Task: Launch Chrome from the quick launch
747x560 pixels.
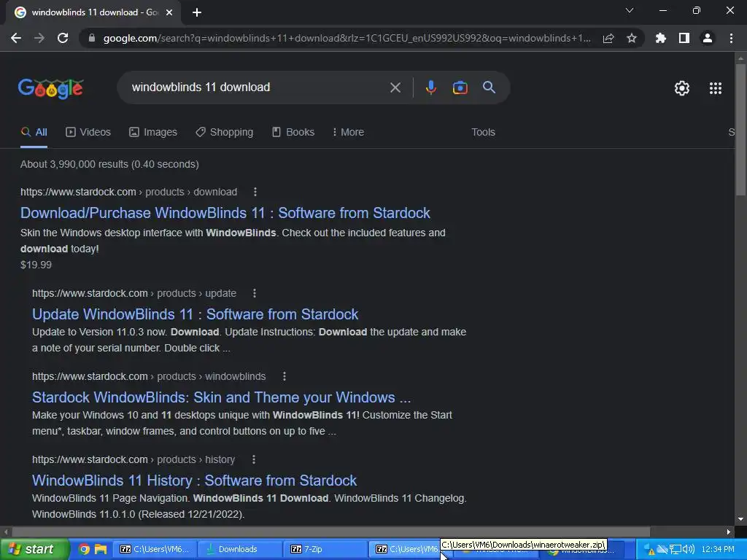Action: point(84,549)
